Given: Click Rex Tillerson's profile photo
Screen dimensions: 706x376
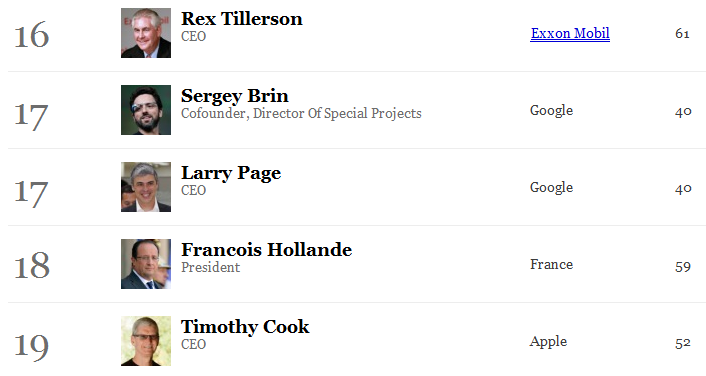Looking at the screenshot, I should (146, 33).
